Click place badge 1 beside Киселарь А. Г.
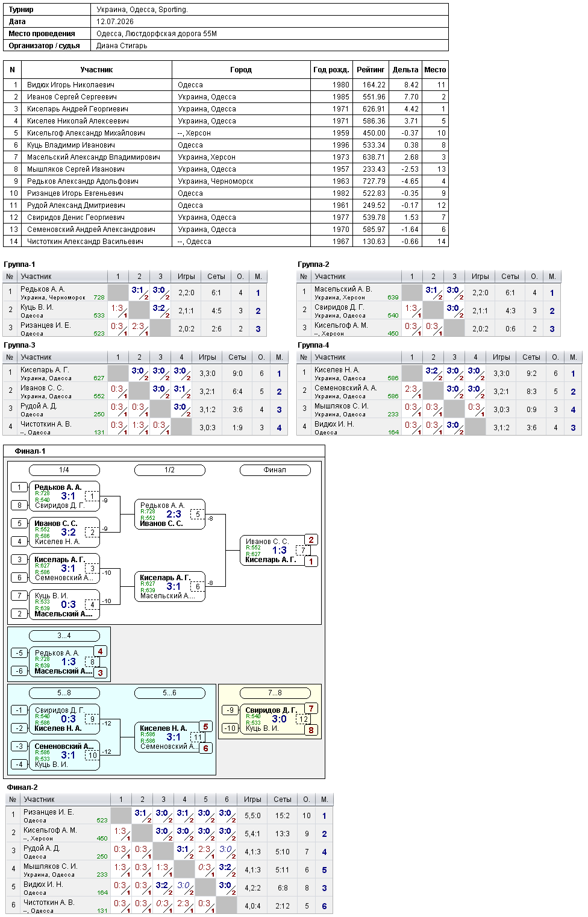The height and width of the screenshot is (917, 588). [311, 562]
